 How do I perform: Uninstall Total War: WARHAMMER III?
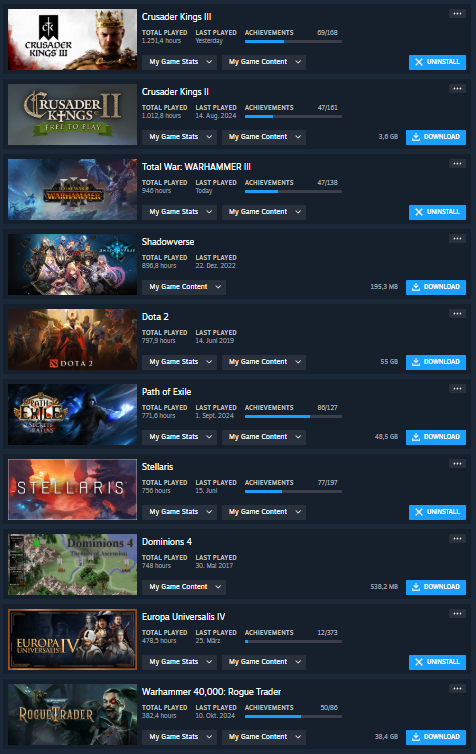click(437, 212)
